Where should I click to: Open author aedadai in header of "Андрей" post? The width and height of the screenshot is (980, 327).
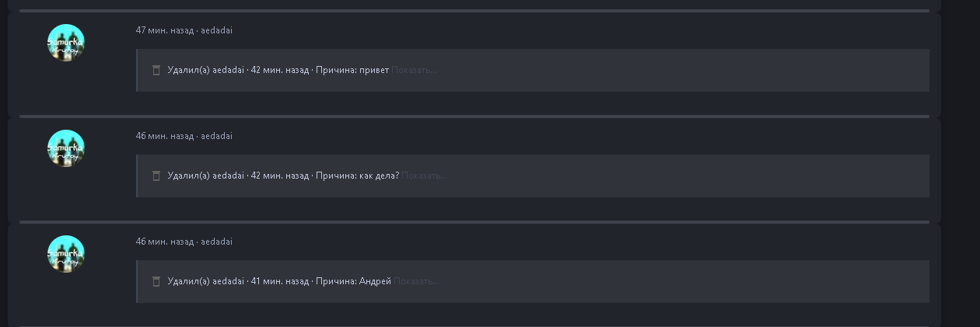tap(217, 242)
